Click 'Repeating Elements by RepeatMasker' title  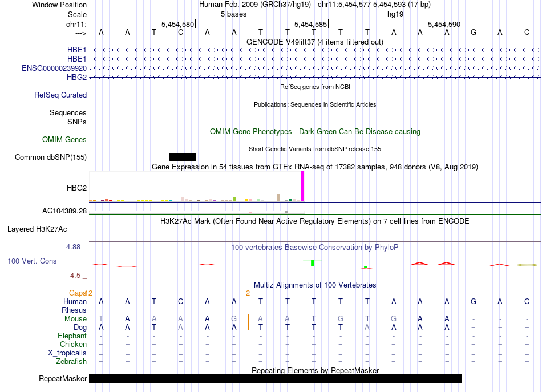point(315,370)
